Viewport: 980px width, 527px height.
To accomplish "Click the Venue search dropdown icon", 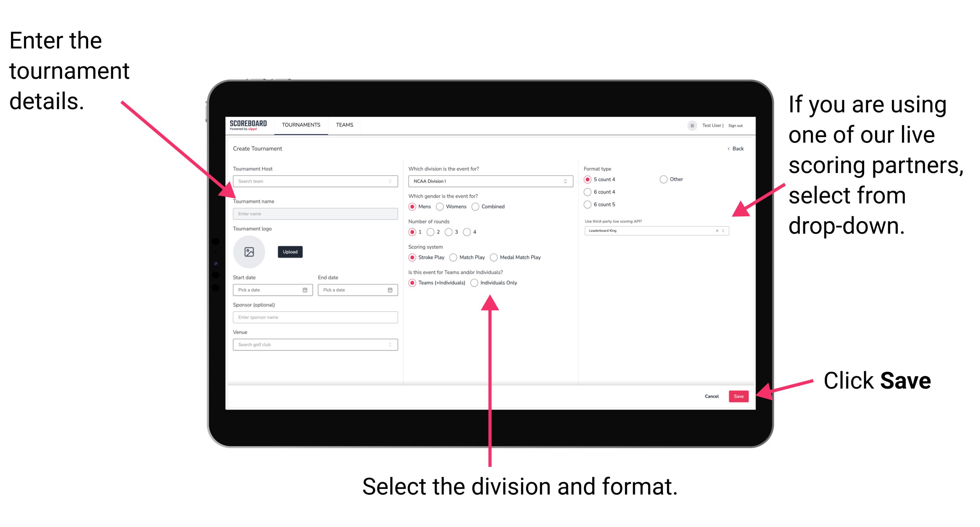I will coord(390,344).
